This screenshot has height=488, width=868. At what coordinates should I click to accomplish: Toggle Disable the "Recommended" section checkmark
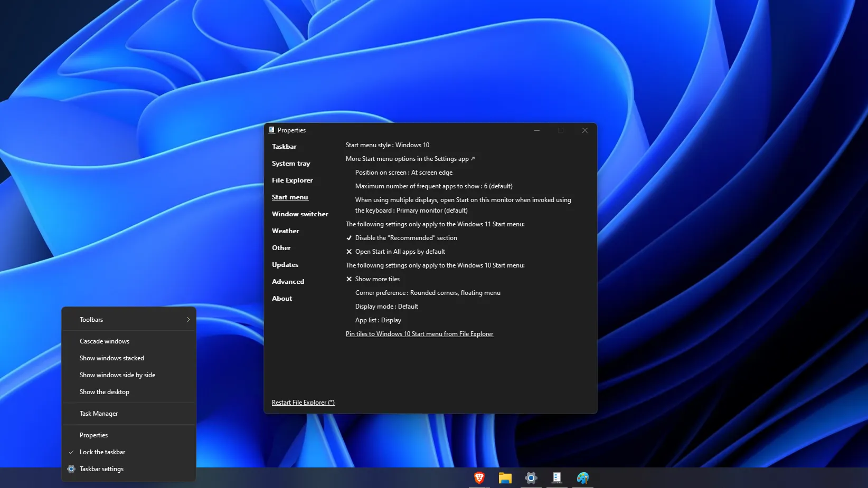pos(349,238)
